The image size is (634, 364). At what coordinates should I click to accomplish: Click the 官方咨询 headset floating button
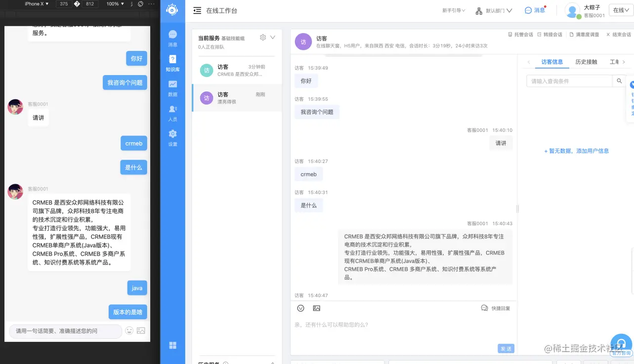[621, 345]
